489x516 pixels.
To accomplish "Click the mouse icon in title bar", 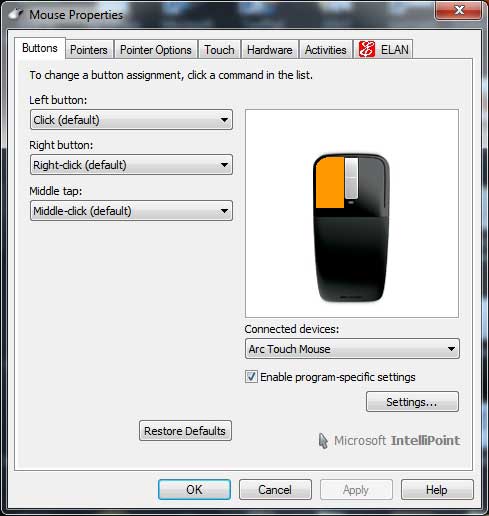I will point(16,14).
